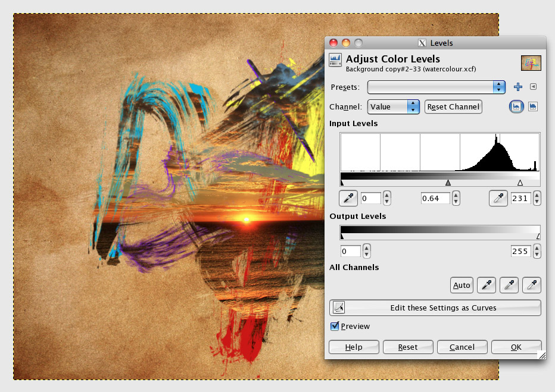The image size is (555, 392).
Task: Click stepper arrows beside output low 0
Action: point(367,251)
